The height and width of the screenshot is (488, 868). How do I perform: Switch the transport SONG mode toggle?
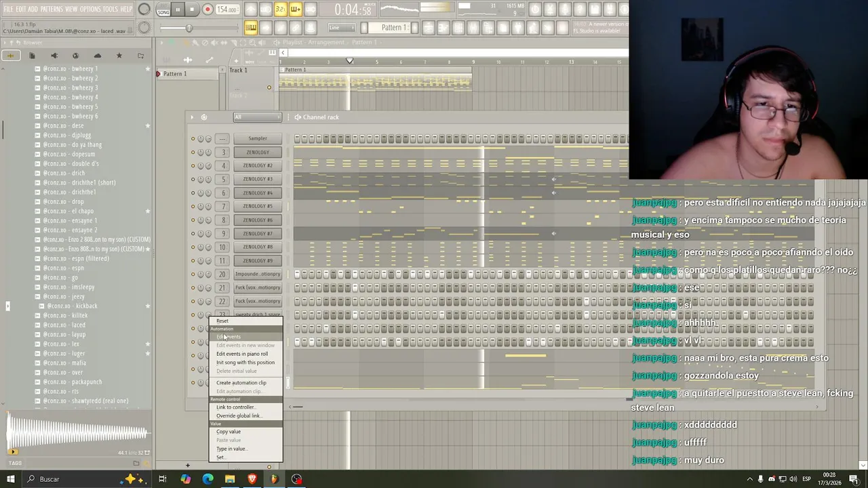[163, 10]
